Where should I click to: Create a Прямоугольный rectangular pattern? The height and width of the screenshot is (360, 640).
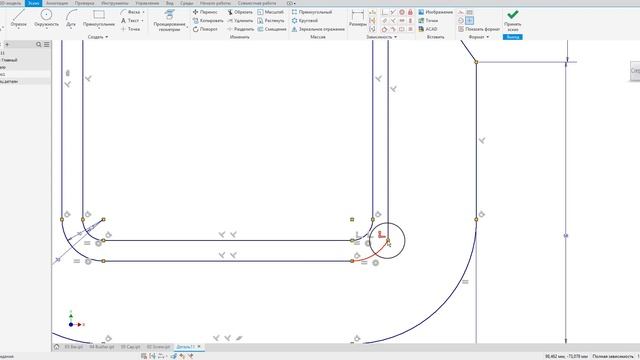pos(312,12)
